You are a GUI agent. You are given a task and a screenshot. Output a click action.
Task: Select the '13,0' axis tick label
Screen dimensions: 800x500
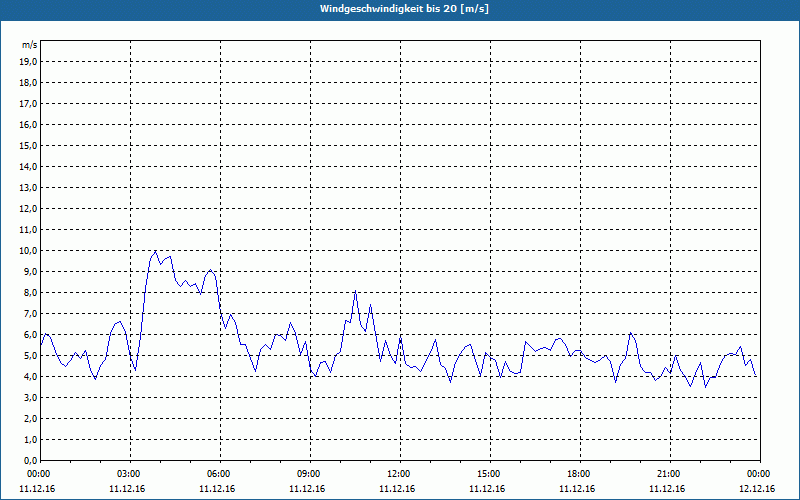pos(28,188)
